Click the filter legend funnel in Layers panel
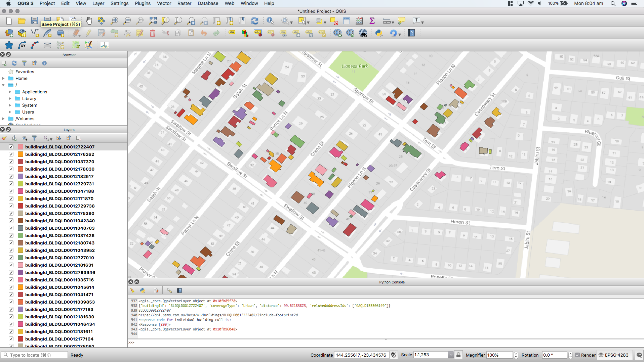 point(34,138)
